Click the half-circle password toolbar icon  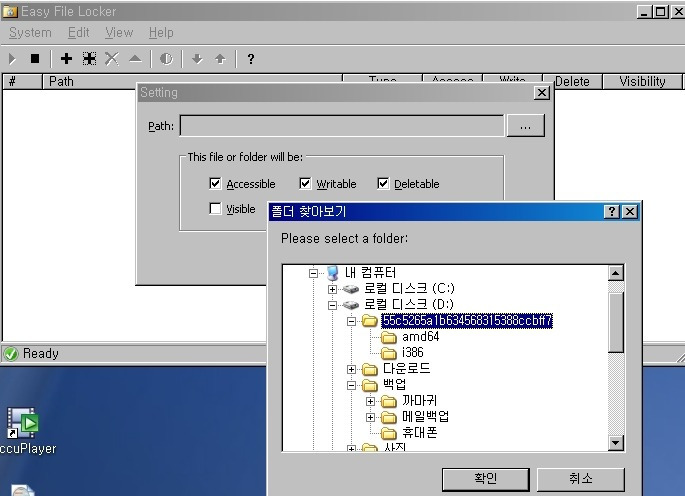click(x=166, y=59)
